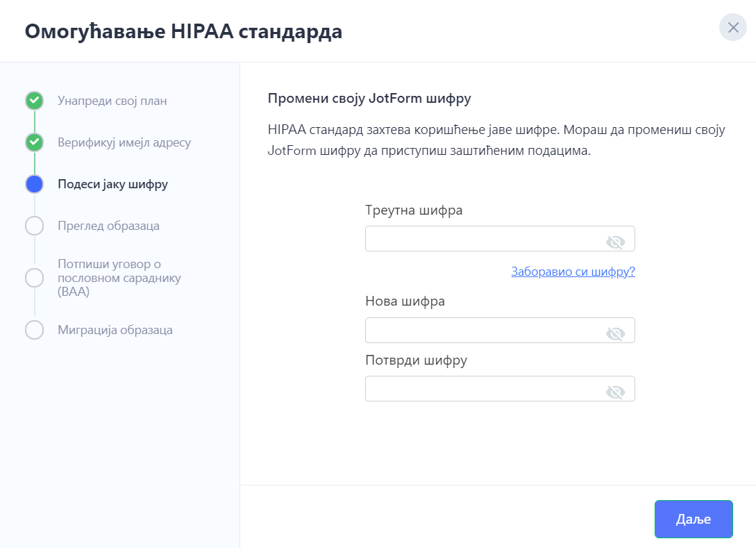Click the HIPAA стандард захтева description paragraph

click(x=496, y=140)
